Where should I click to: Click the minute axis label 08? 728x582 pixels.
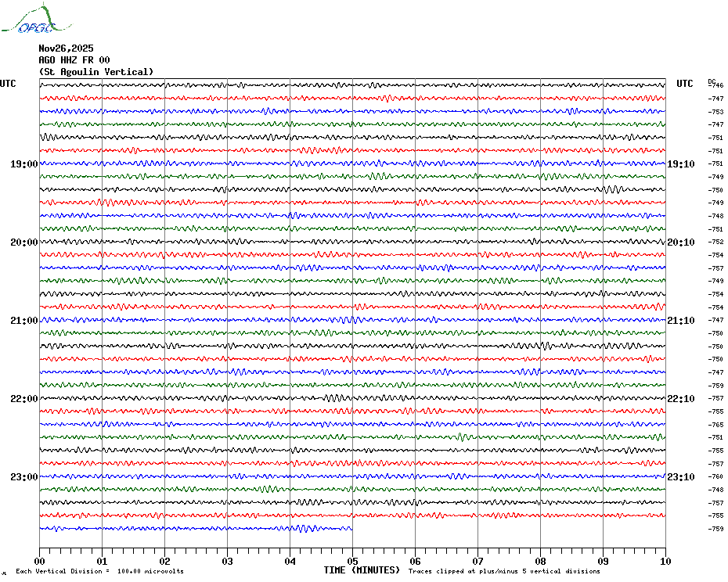tap(540, 561)
